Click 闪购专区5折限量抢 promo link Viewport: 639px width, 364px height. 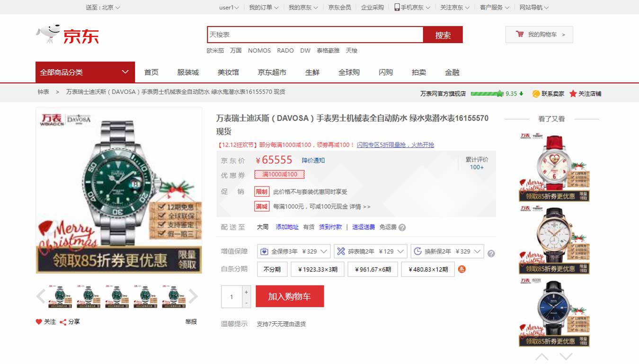tap(395, 145)
